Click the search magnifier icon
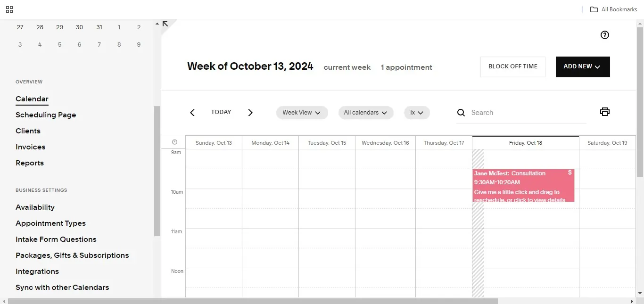The image size is (644, 304). tap(461, 113)
